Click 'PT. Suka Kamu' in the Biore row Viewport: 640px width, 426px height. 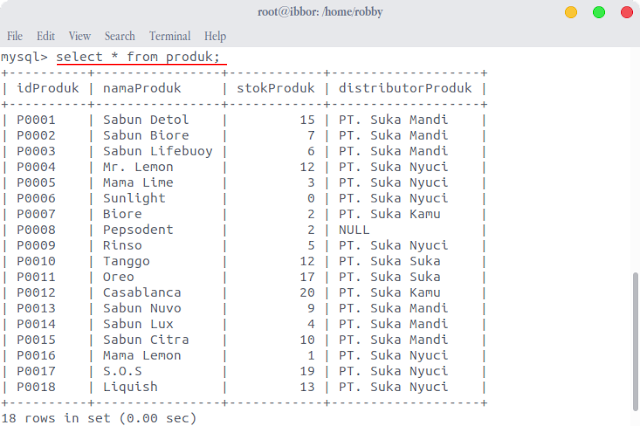click(390, 214)
